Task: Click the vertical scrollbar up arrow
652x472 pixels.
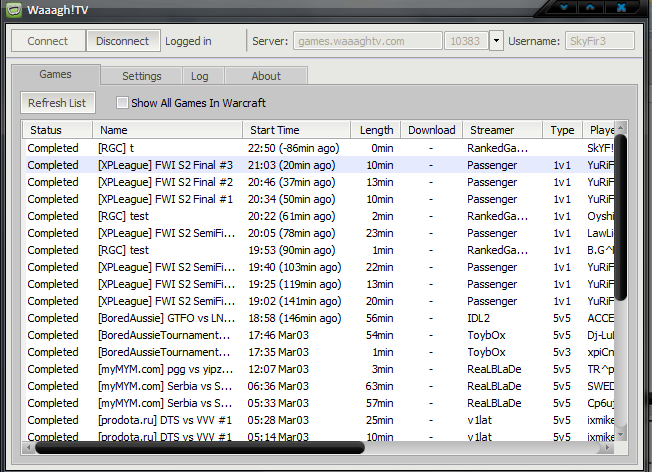Action: (621, 128)
